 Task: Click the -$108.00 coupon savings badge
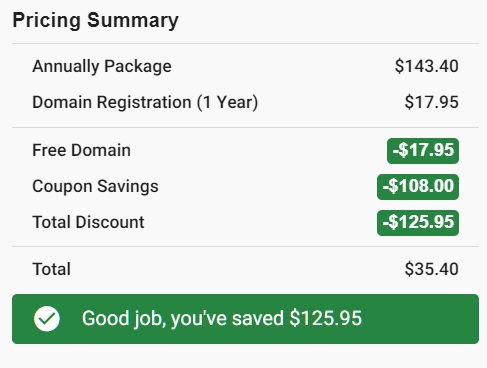pos(418,187)
